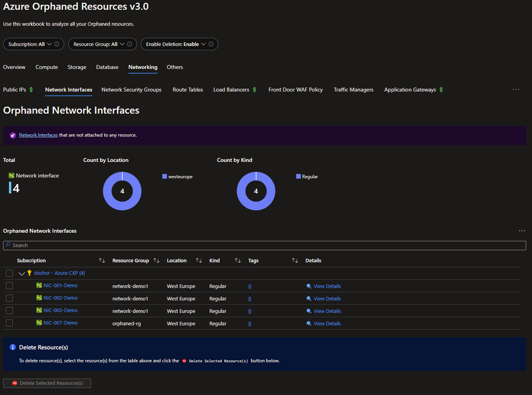Screen dimensions: 532x395
Task: Click the rocket icon in the purple banner
Action: [x=13, y=135]
